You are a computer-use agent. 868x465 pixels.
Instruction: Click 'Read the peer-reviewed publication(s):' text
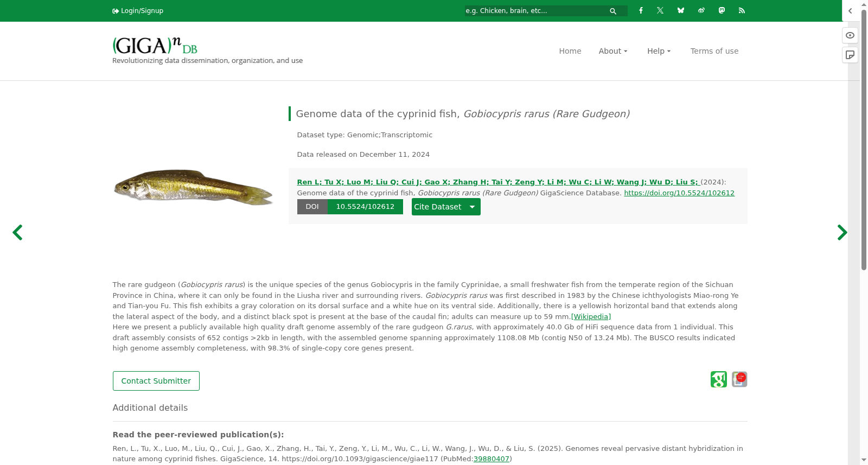pos(198,435)
